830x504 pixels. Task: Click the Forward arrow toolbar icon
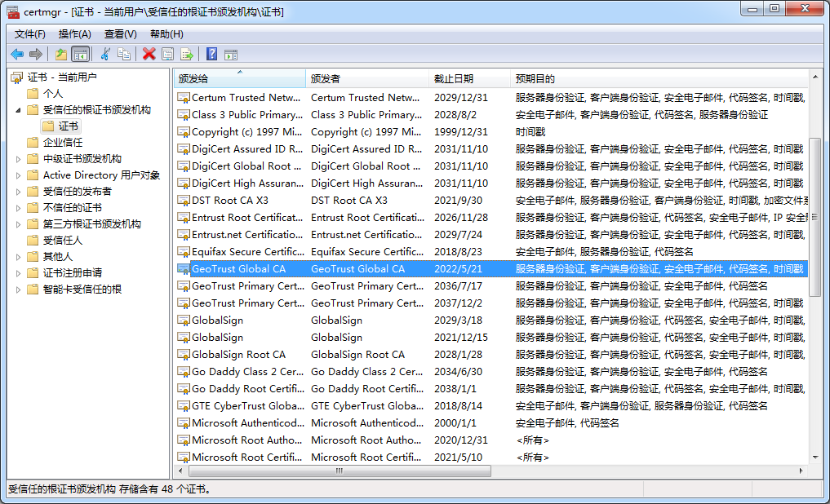(x=35, y=54)
